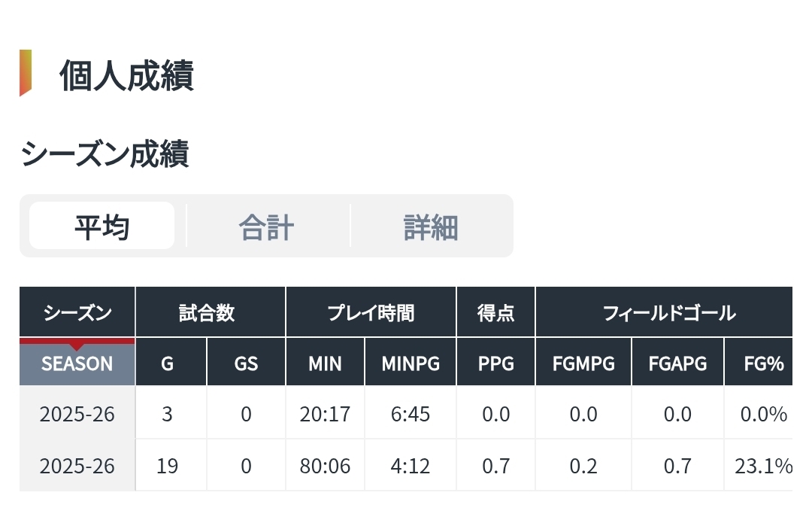The width and height of the screenshot is (812, 523).
Task: Select the 2025-26 row with 19 games
Action: coord(406,465)
